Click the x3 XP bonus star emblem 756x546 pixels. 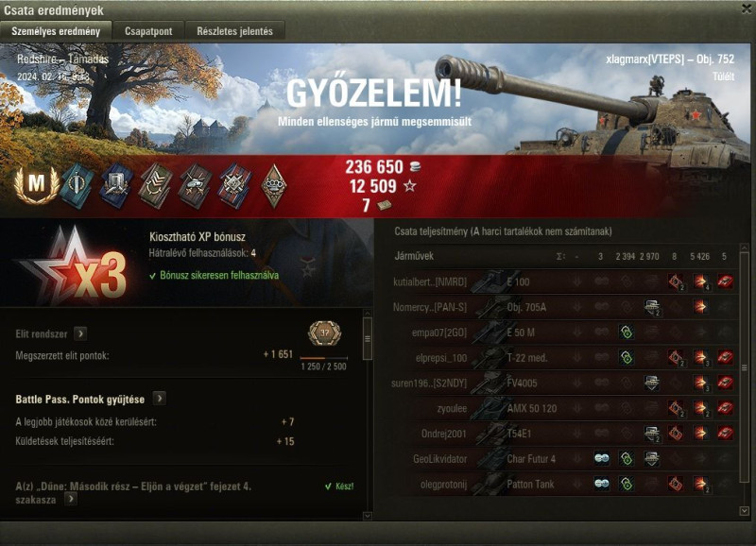(75, 268)
